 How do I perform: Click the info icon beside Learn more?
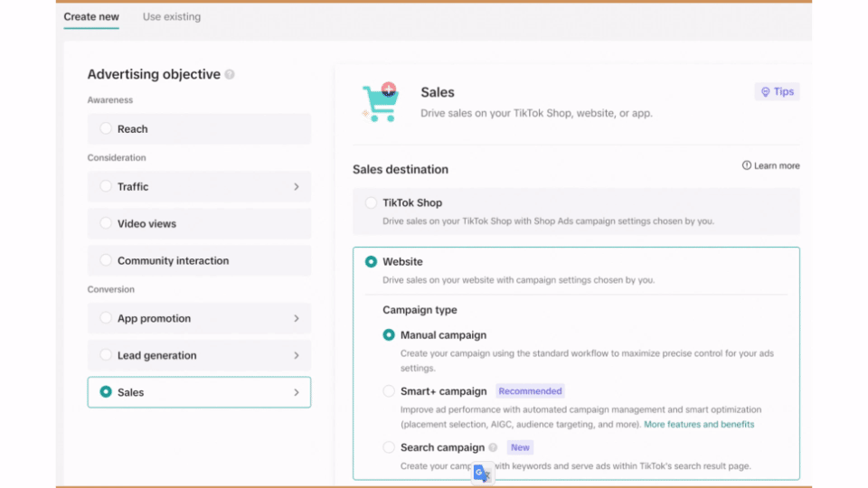click(x=747, y=166)
